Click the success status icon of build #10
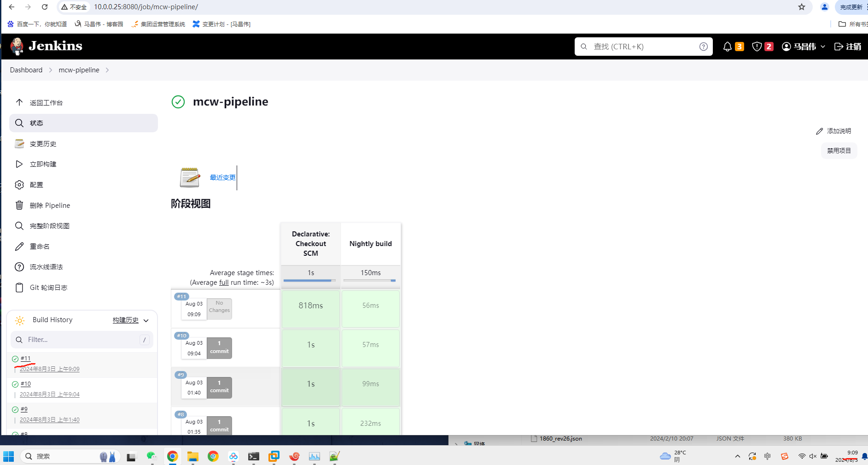Screen dimensions: 868x465 click(x=15, y=384)
